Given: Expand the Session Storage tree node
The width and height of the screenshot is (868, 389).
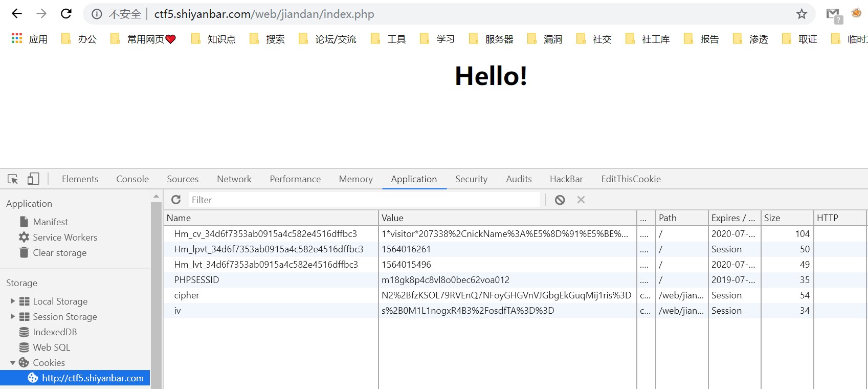Looking at the screenshot, I should coord(13,316).
